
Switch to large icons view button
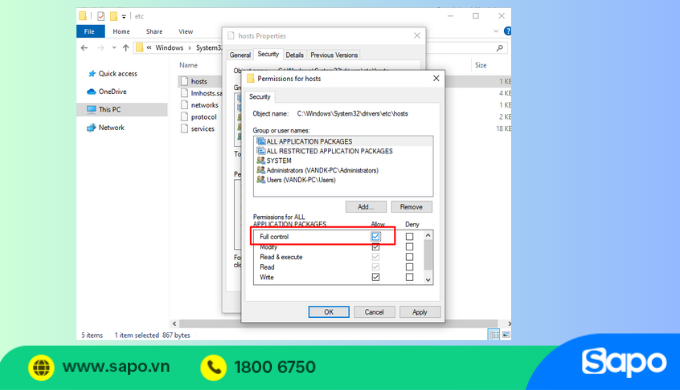(506, 334)
